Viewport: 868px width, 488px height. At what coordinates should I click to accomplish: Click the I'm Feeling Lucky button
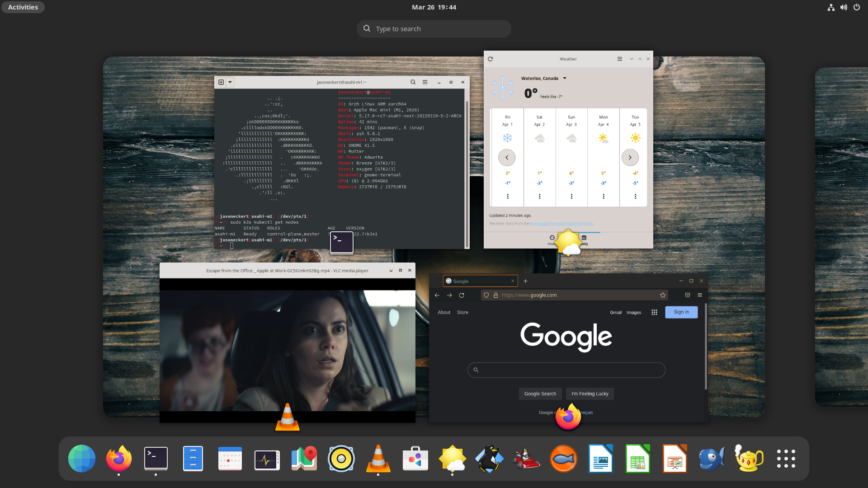coord(590,394)
